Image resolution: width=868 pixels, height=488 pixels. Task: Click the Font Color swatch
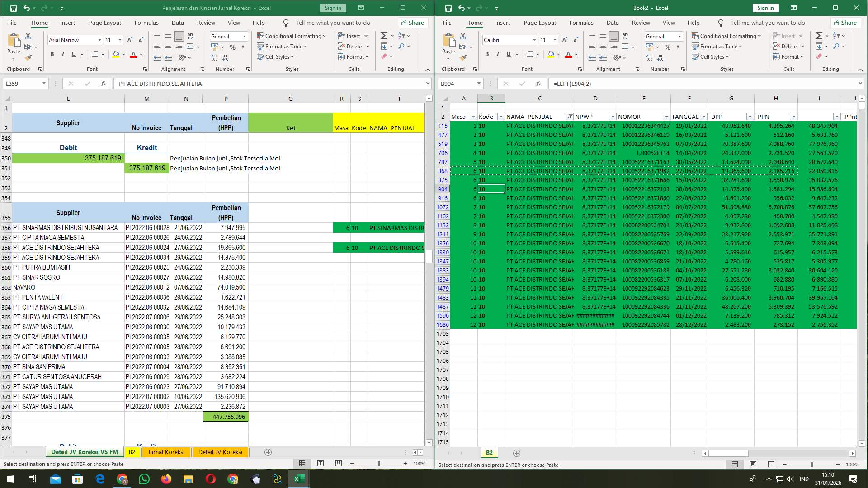click(134, 55)
